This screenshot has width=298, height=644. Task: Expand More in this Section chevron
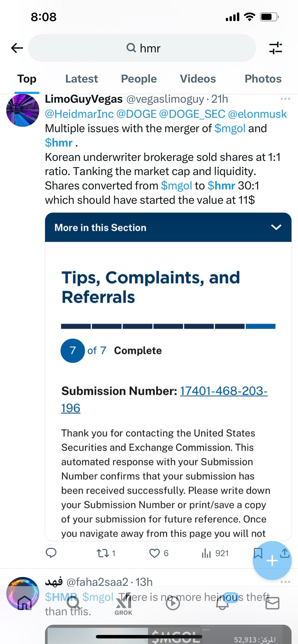click(276, 227)
